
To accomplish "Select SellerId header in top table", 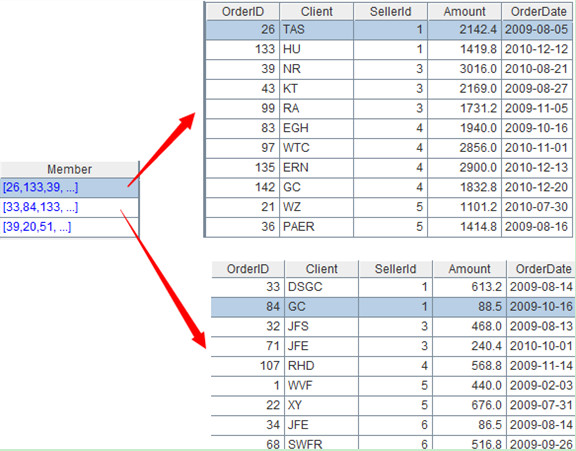I will tap(390, 11).
